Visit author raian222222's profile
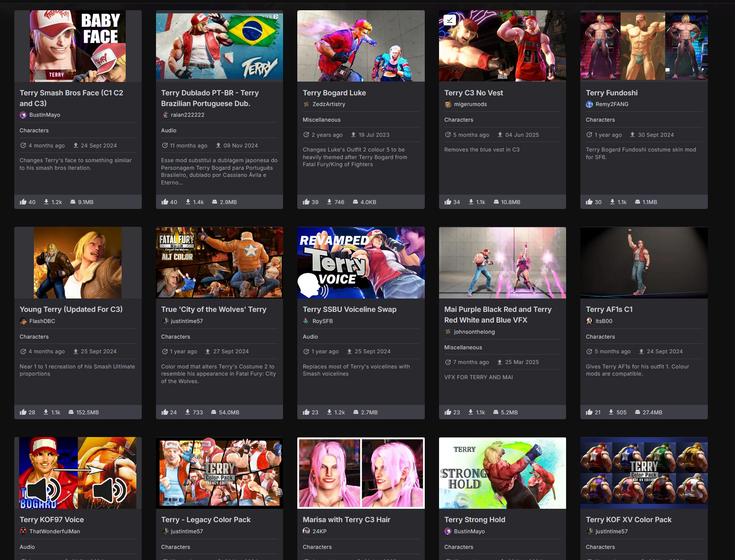735x560 pixels. (x=188, y=115)
